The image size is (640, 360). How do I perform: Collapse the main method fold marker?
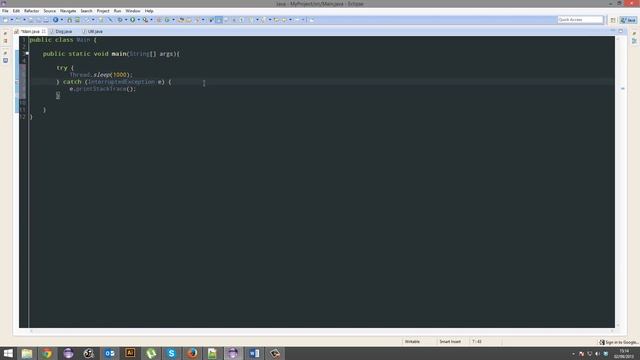[x=27, y=53]
